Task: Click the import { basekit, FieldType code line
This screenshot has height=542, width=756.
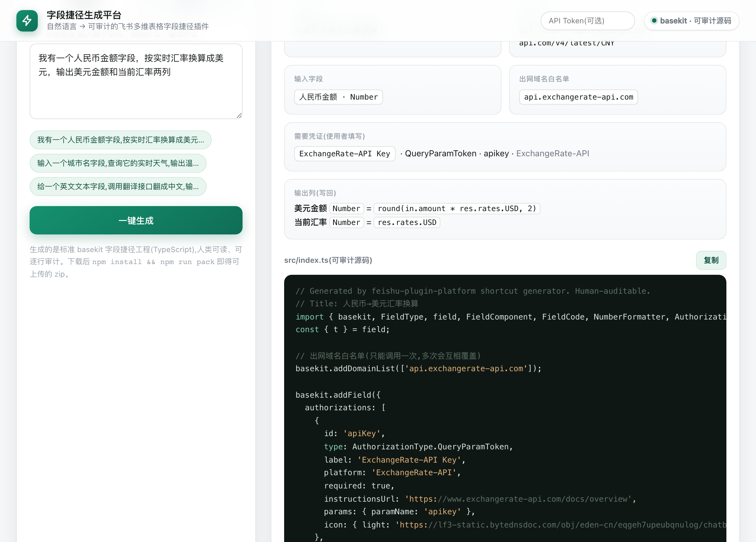Action: point(511,317)
